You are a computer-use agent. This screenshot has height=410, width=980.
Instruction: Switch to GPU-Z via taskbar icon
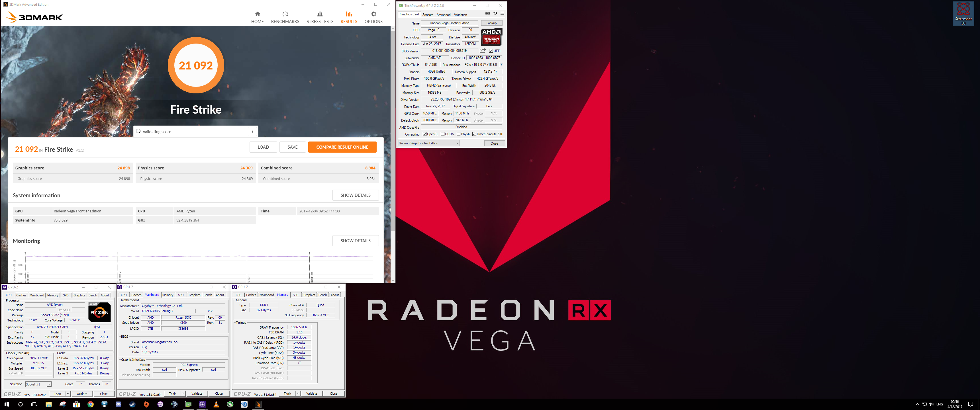(x=188, y=404)
